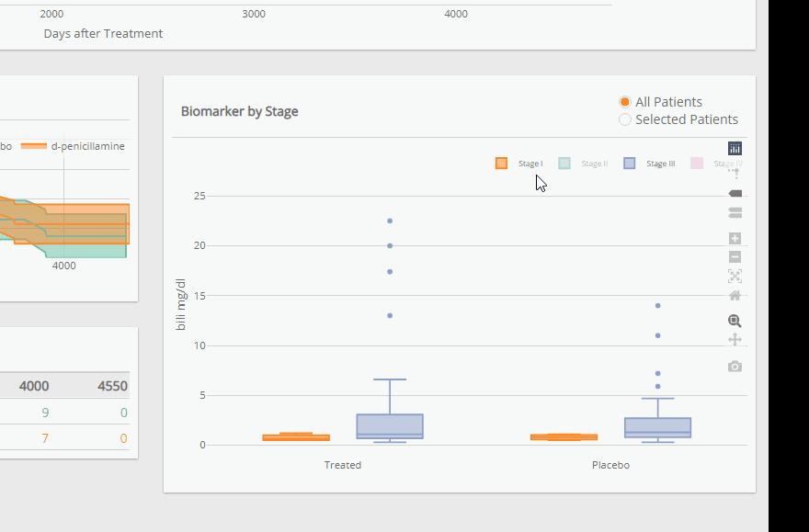The width and height of the screenshot is (809, 532).
Task: Show the Stage II legend trace
Action: click(584, 164)
